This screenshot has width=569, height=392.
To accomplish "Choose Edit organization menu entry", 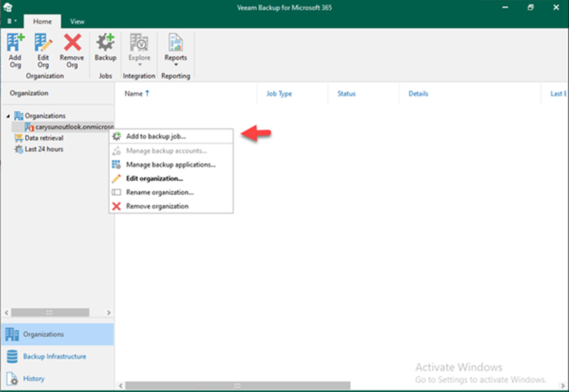I will [x=171, y=178].
